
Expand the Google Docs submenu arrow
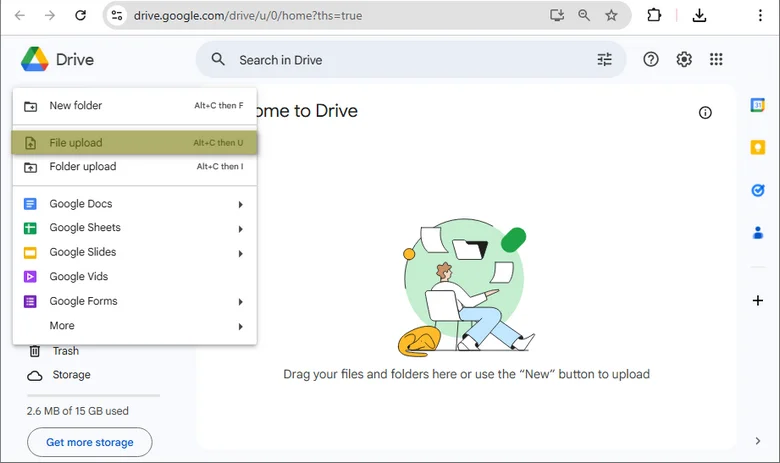tap(240, 204)
